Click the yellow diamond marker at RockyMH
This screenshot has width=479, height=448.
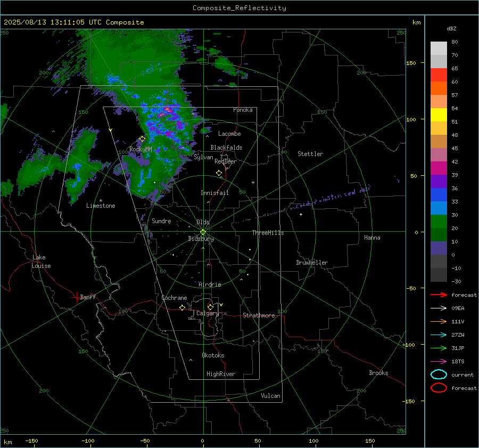142,139
